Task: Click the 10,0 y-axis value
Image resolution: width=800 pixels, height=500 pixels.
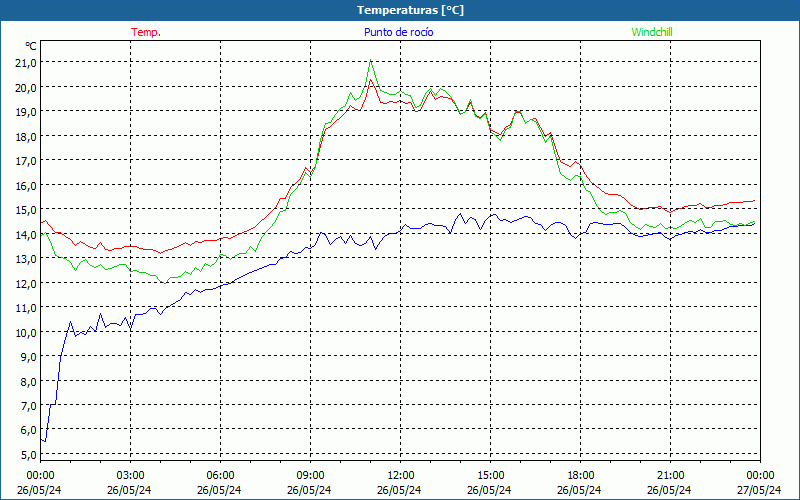Action: click(x=25, y=332)
